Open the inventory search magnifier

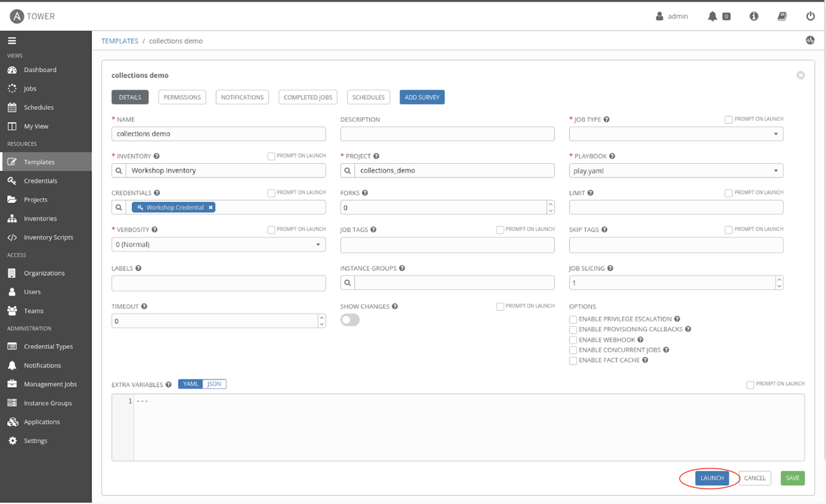(x=119, y=170)
